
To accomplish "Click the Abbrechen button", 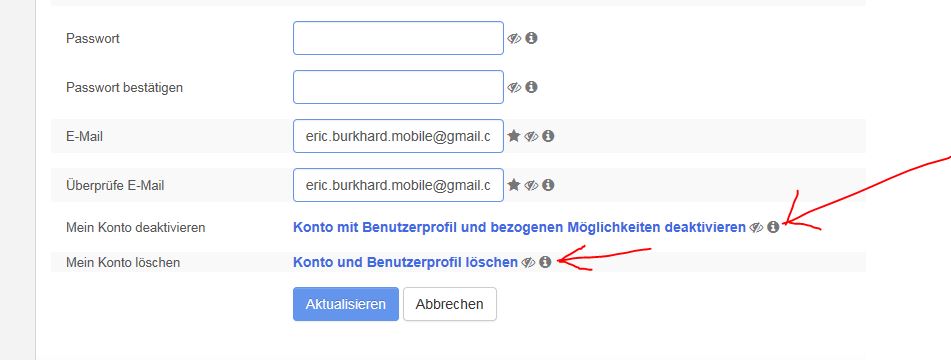I will click(x=449, y=304).
